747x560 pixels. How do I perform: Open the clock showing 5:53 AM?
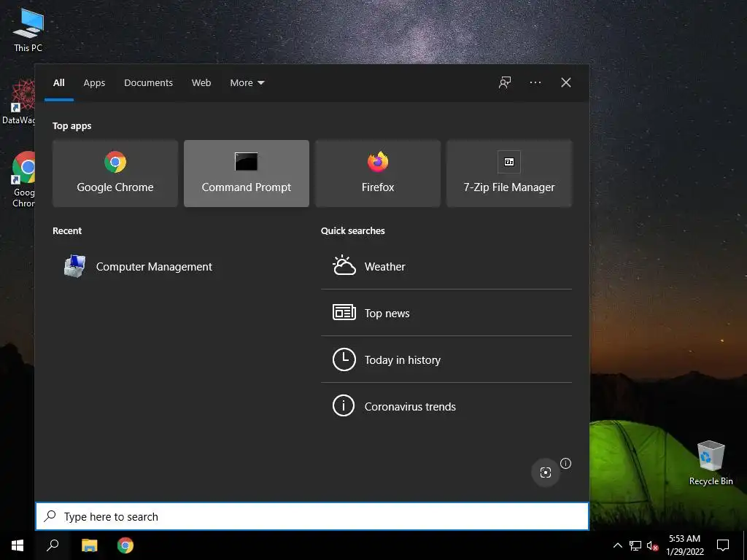(684, 545)
